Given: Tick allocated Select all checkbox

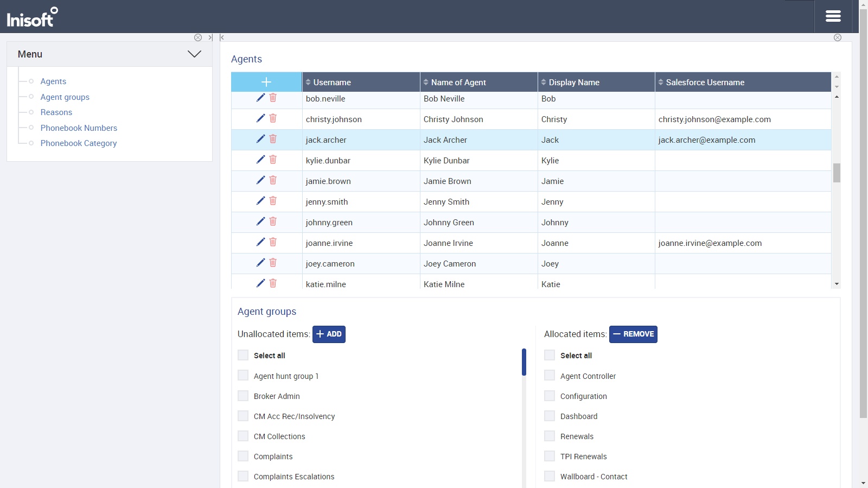Looking at the screenshot, I should [550, 355].
